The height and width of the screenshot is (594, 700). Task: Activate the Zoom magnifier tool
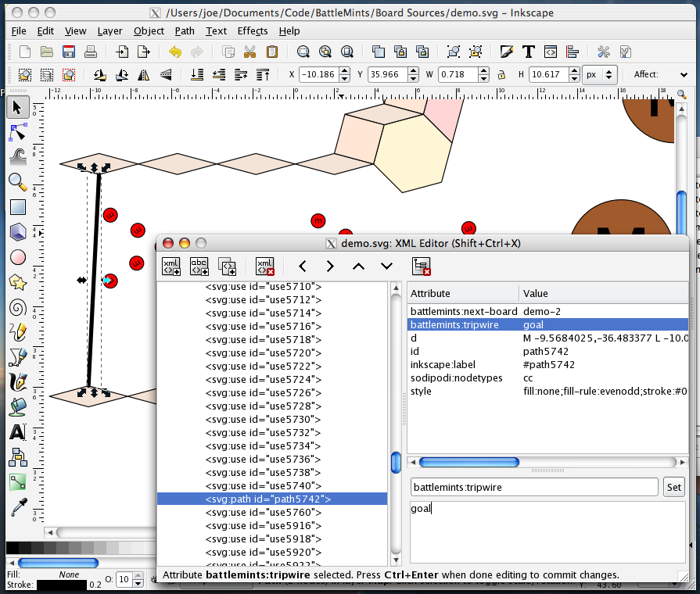pyautogui.click(x=17, y=182)
